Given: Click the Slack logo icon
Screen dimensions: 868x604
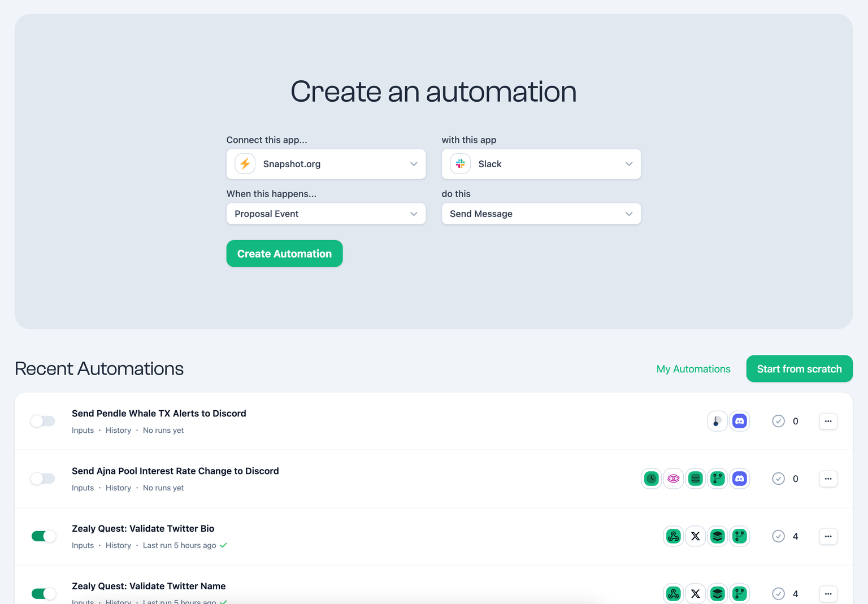Looking at the screenshot, I should click(x=461, y=164).
